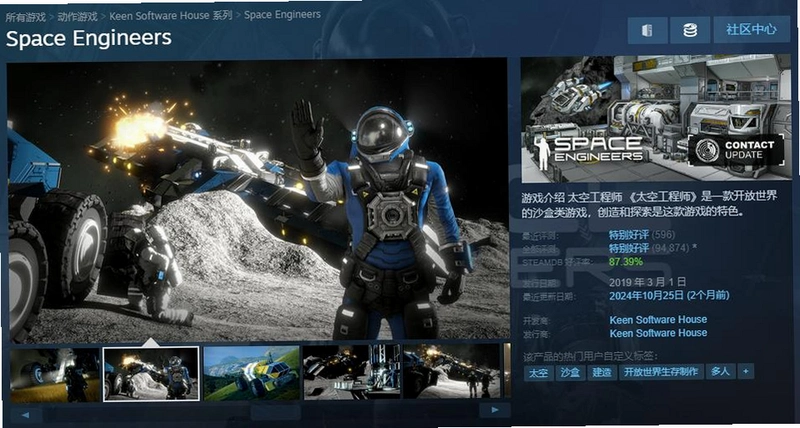Select highlighted astronaut waving thumbnail

151,373
